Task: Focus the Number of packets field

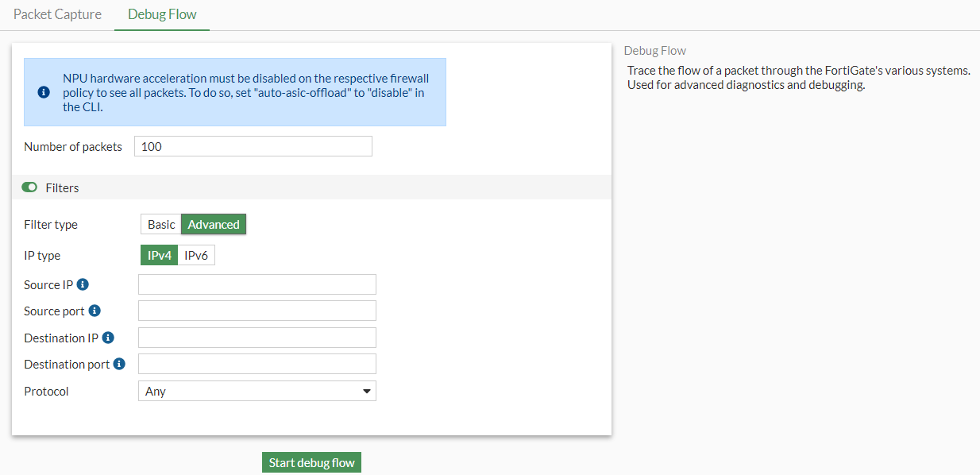Action: point(253,146)
